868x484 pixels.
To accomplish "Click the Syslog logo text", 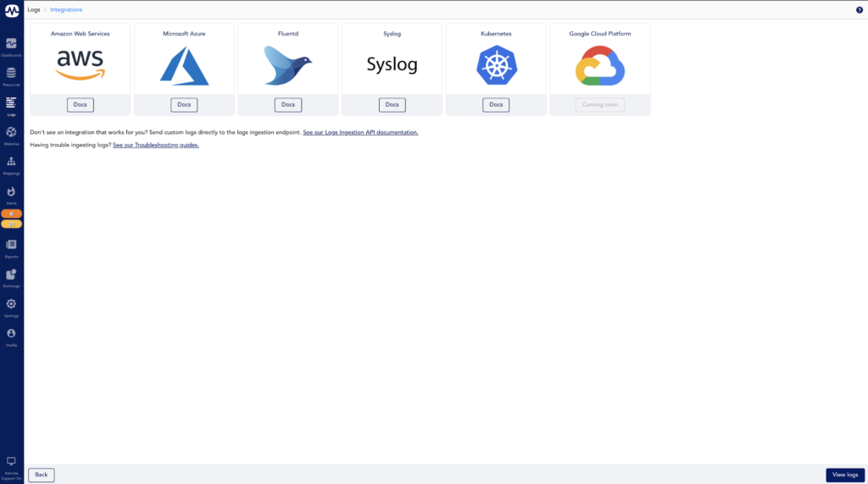I will [x=392, y=64].
